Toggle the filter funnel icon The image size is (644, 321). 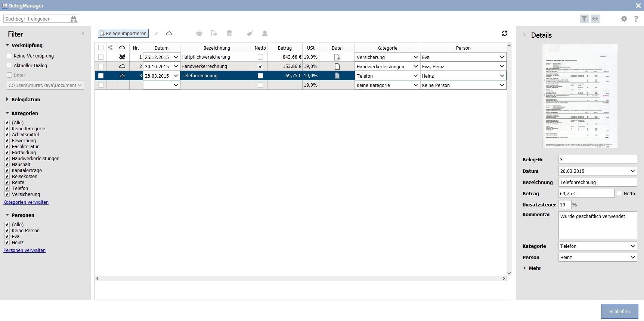pos(584,19)
